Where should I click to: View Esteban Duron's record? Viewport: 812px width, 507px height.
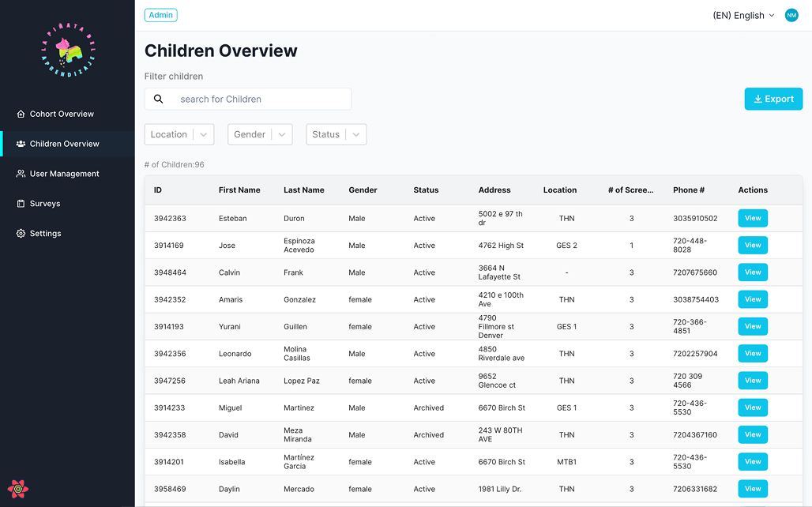point(752,218)
